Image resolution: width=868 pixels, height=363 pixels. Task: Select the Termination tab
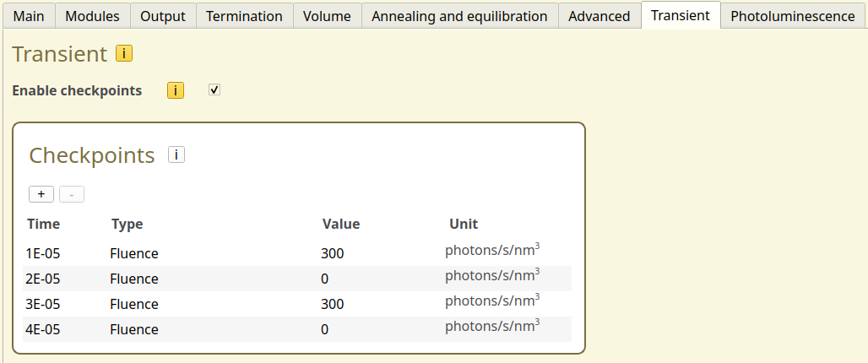point(244,16)
